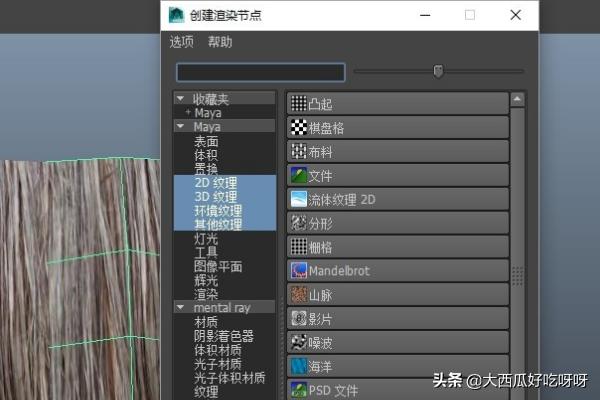
Task: Create a 山脉 mountain texture node
Action: (x=298, y=294)
